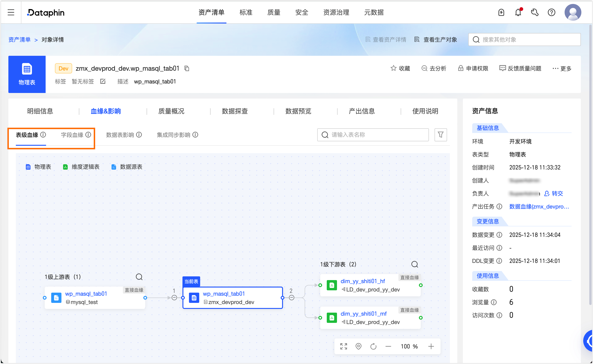Viewport: 593px width, 364px height.
Task: Open the 更多 more actions menu
Action: click(562, 69)
